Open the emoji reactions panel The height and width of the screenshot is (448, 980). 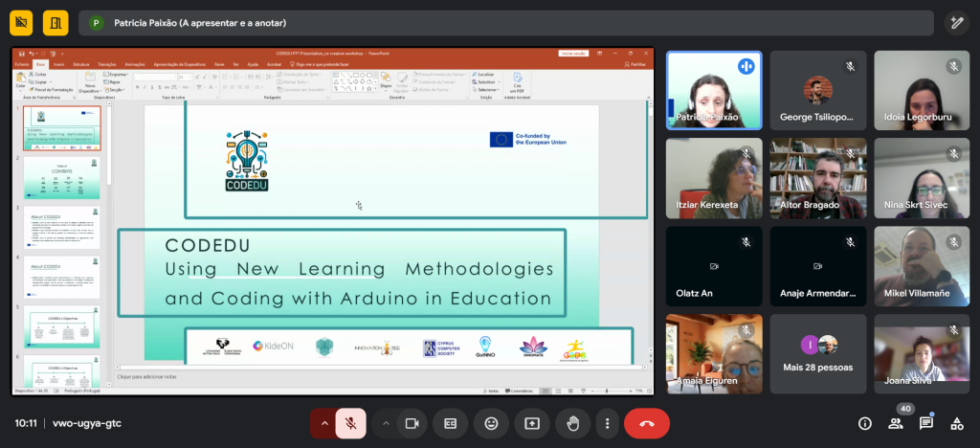pyautogui.click(x=491, y=423)
